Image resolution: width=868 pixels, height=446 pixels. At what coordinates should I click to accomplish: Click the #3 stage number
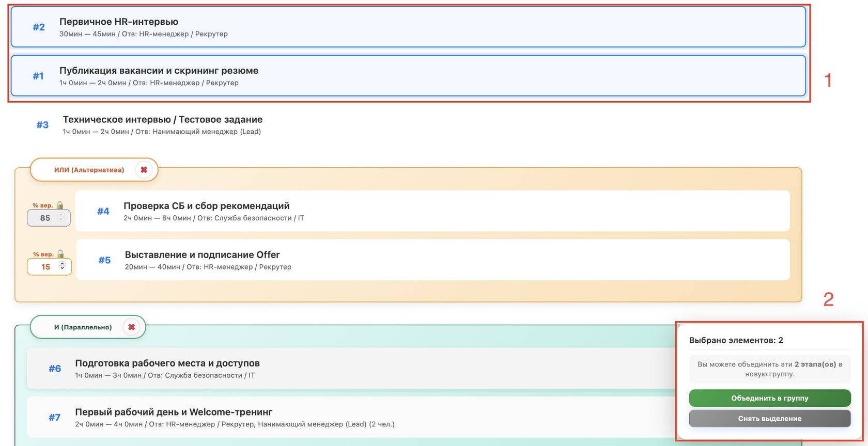42,125
